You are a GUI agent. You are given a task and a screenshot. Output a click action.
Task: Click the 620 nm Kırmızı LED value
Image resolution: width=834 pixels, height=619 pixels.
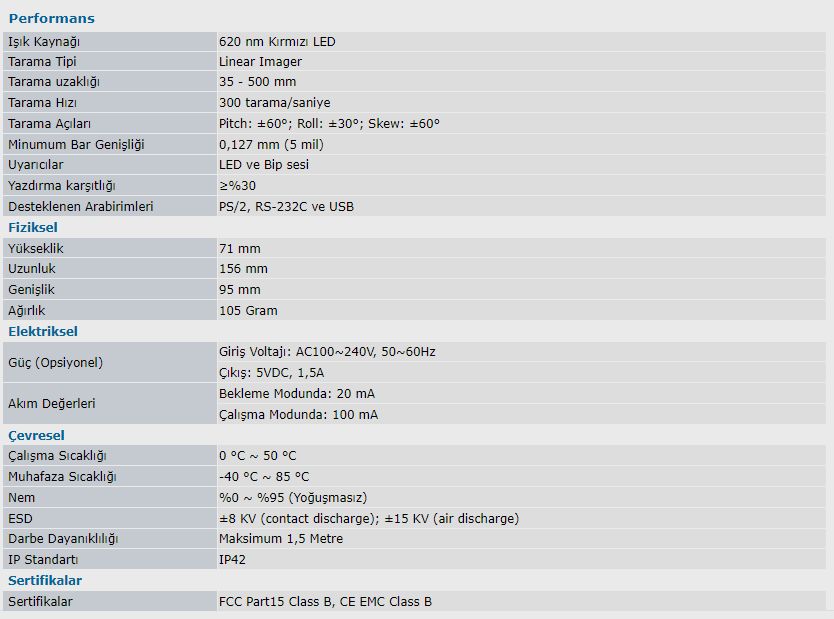[277, 42]
